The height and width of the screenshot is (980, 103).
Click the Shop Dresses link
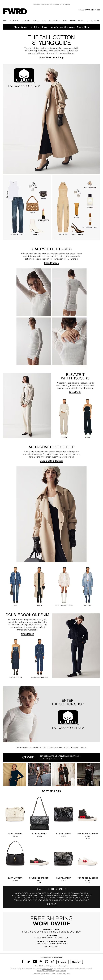coord(51,263)
